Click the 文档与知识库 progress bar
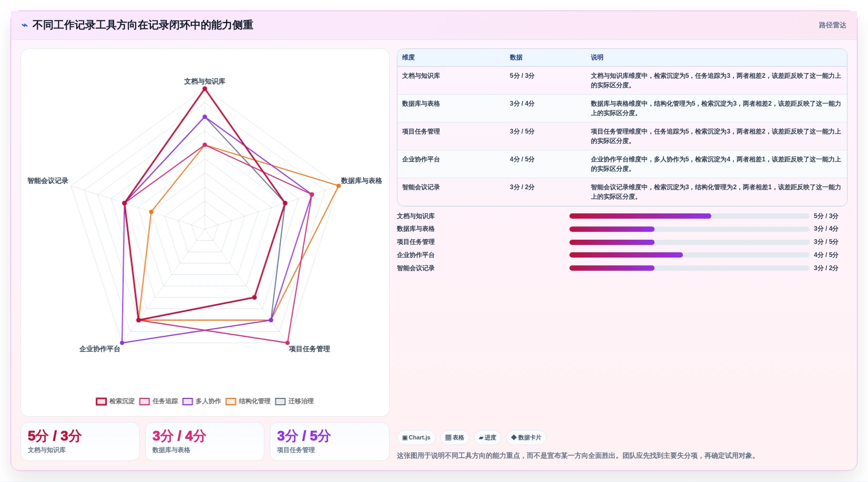This screenshot has height=482, width=868. [689, 216]
